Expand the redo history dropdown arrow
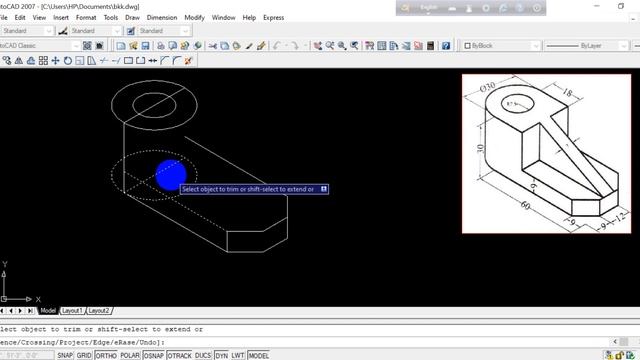This screenshot has width=640, height=360. pyautogui.click(x=305, y=46)
